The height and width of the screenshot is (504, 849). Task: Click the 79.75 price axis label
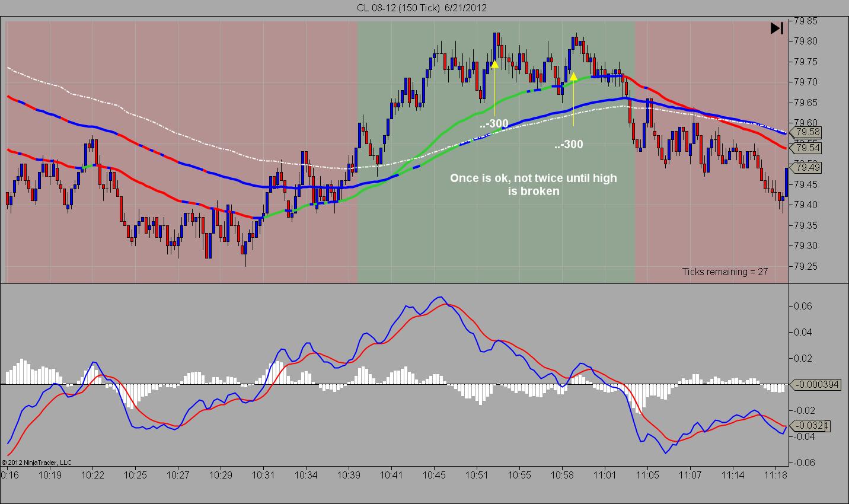[806, 62]
